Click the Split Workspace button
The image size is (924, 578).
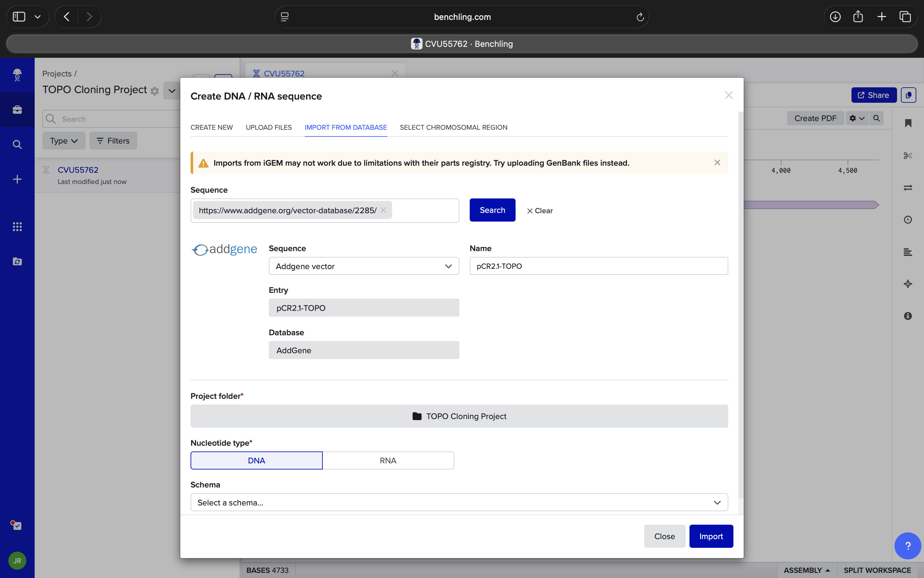point(877,570)
